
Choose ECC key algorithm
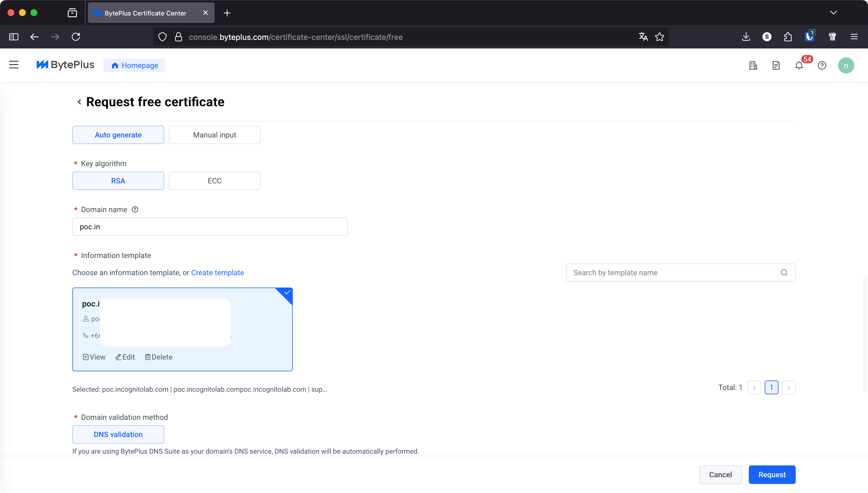[x=214, y=181]
